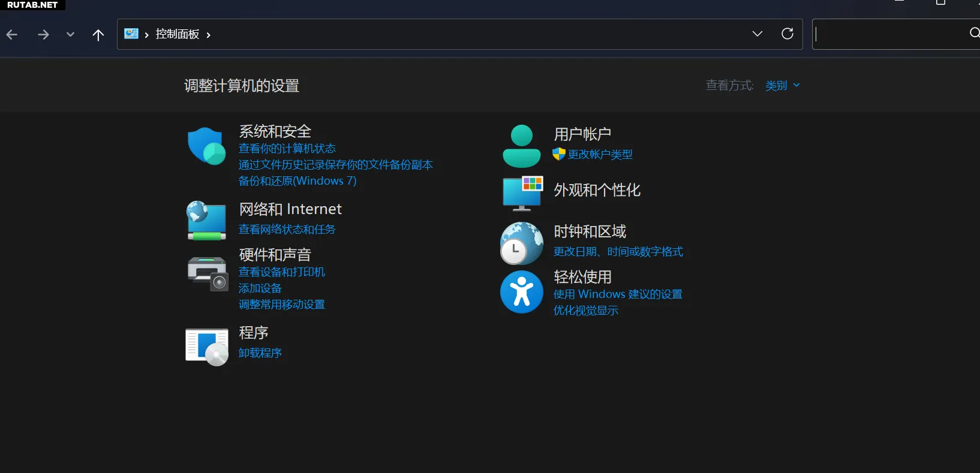Image resolution: width=980 pixels, height=473 pixels.
Task: Open the Programs icon with disc
Action: (x=207, y=347)
